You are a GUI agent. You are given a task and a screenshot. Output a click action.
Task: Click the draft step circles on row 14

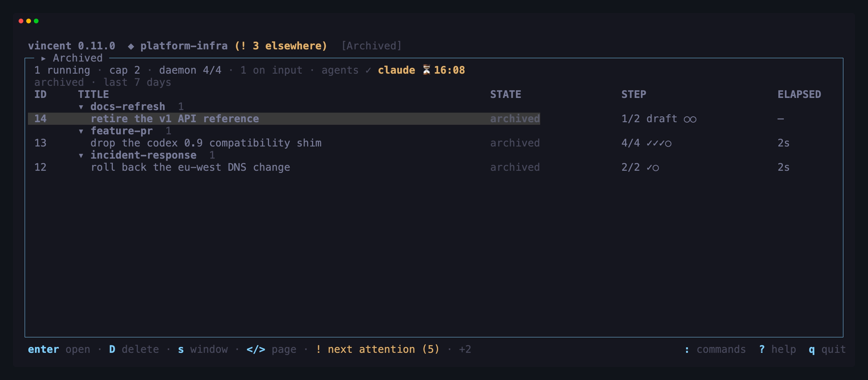coord(690,119)
